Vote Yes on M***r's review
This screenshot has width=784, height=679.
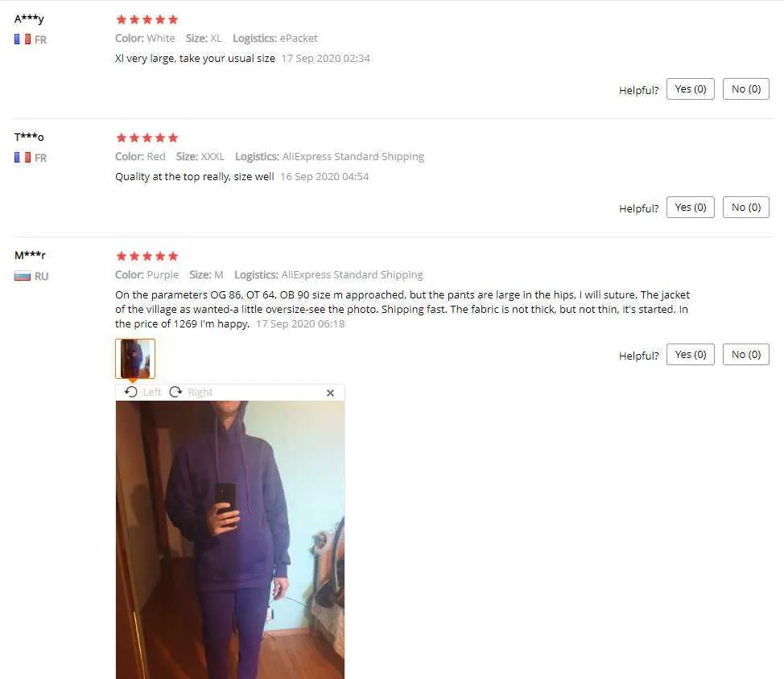690,354
